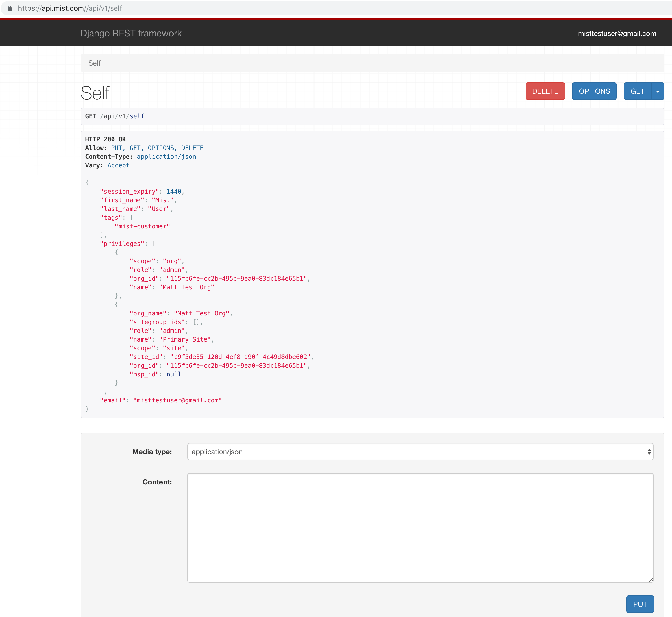Click the blue OPTIONS button
The height and width of the screenshot is (617, 672).
[x=594, y=91]
